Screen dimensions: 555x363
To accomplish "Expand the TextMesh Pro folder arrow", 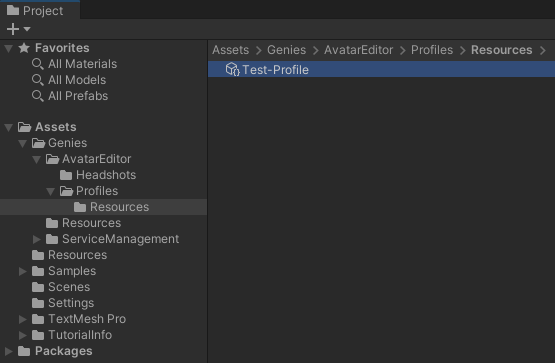I will coord(23,319).
